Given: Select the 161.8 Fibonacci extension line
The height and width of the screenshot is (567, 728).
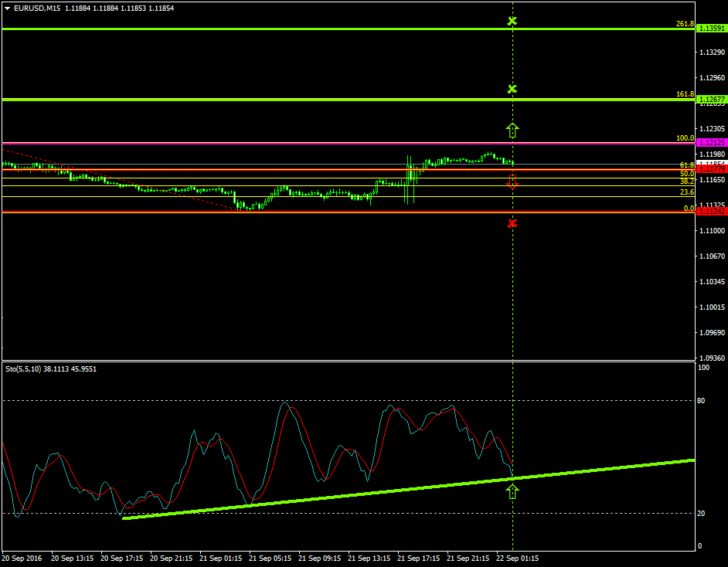Looking at the screenshot, I should coord(309,100).
